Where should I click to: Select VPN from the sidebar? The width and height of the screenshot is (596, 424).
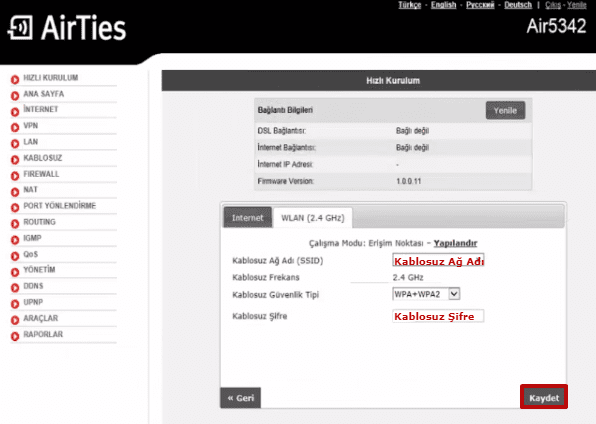(30, 125)
